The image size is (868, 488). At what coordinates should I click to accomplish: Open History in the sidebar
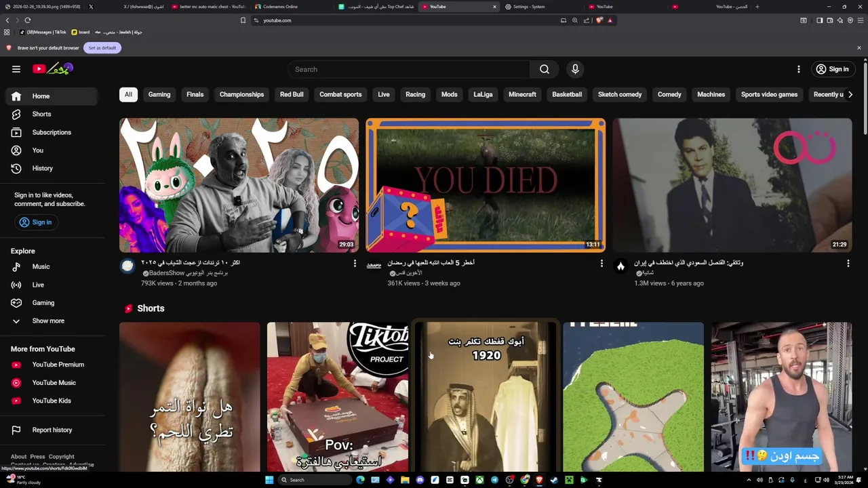coord(53,168)
